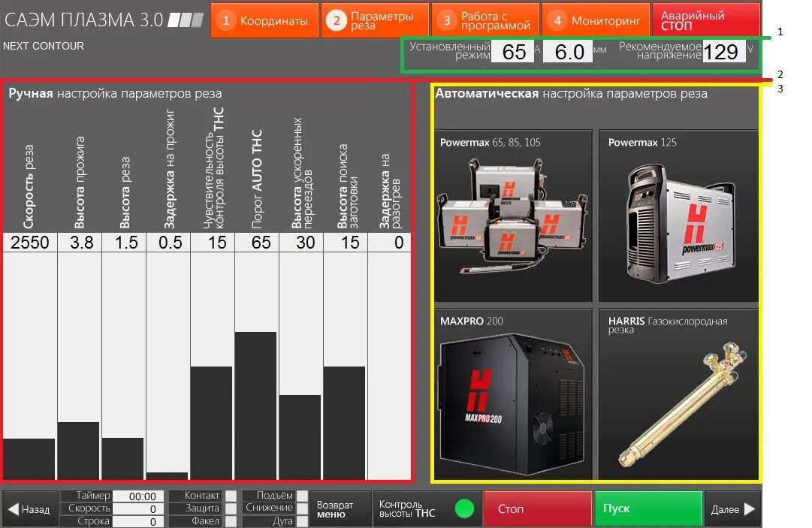
Task: Switch to Параметры реза tab
Action: click(x=375, y=21)
